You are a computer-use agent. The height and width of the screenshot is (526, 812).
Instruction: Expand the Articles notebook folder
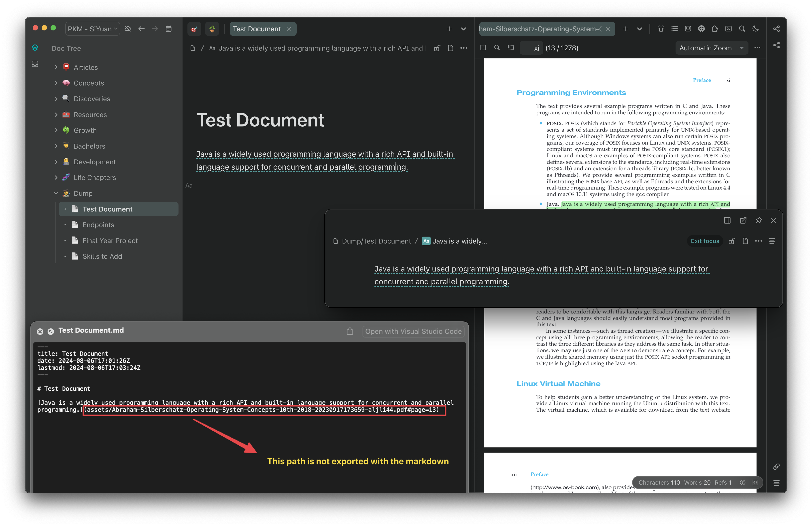[56, 67]
